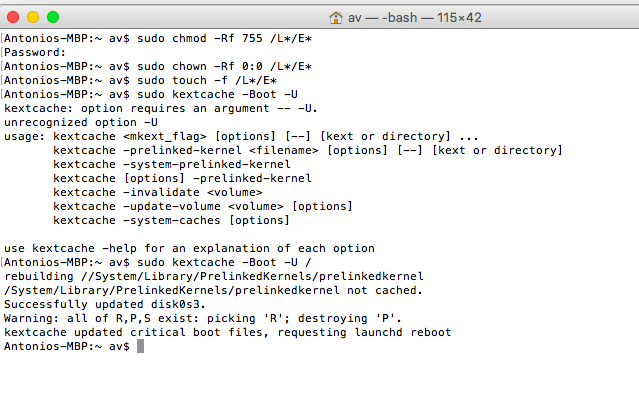Click the 'kextcache -system-prelinked-kernel' usage line
The image size is (639, 397).
click(172, 164)
